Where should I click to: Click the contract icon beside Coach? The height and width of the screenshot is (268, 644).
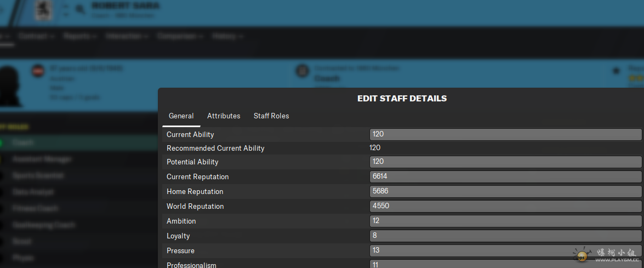(x=302, y=71)
